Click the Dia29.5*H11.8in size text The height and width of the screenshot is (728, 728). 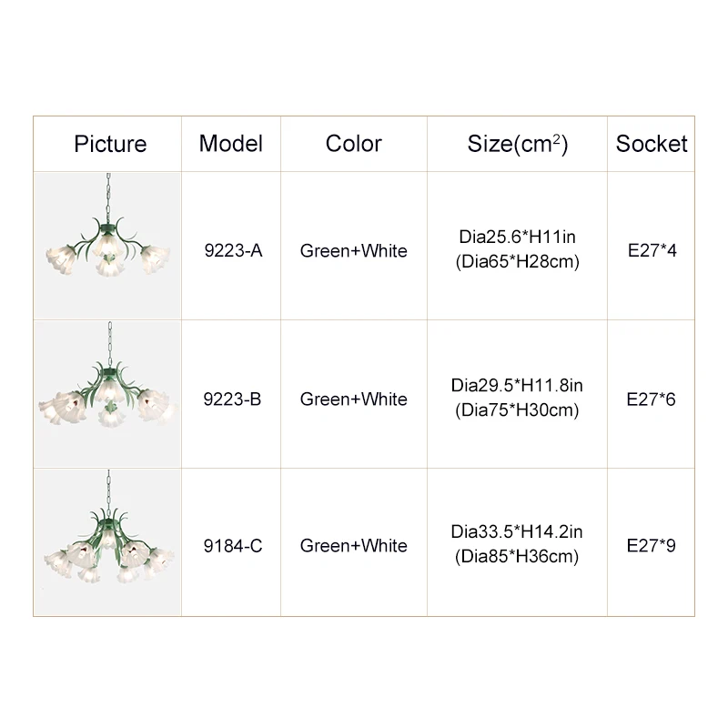click(x=518, y=386)
